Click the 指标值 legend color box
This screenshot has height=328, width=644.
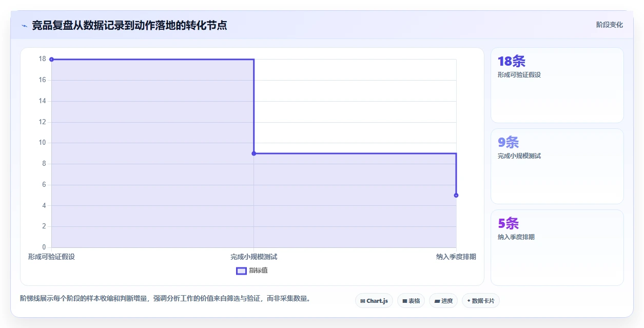241,271
